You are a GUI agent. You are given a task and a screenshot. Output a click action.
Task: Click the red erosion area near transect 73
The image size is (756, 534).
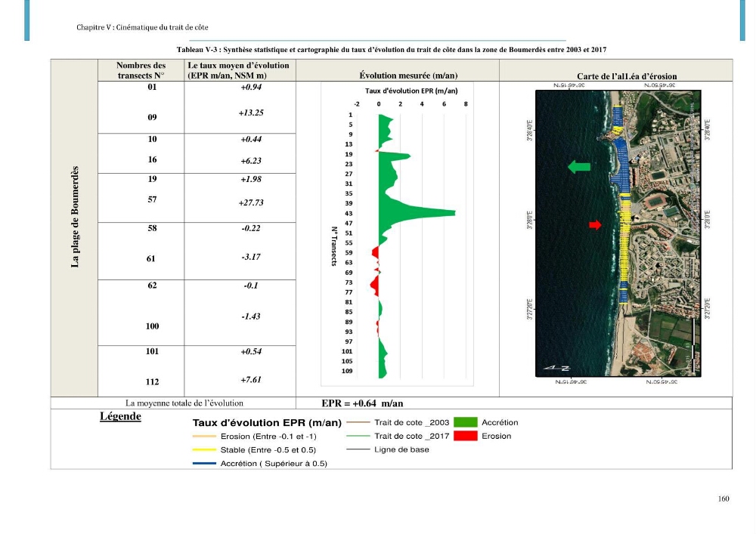[374, 284]
